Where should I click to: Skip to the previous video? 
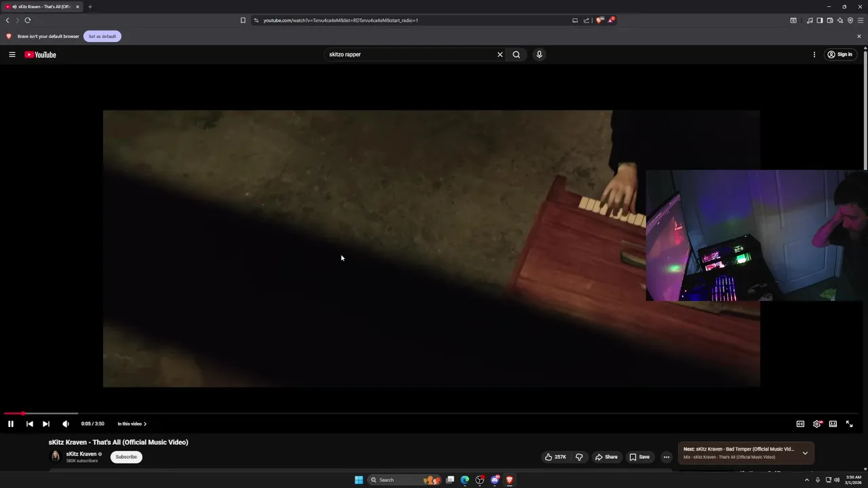pyautogui.click(x=29, y=424)
